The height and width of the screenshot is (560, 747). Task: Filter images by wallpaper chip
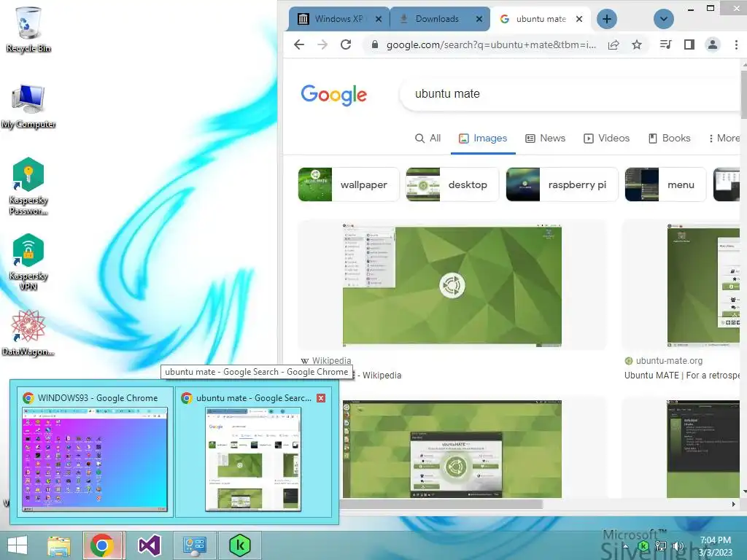point(348,184)
